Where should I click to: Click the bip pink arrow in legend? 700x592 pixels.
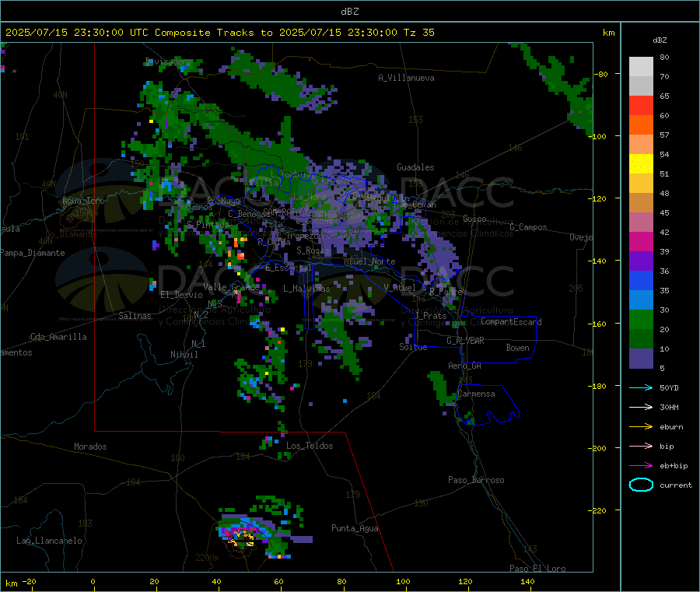(x=641, y=446)
